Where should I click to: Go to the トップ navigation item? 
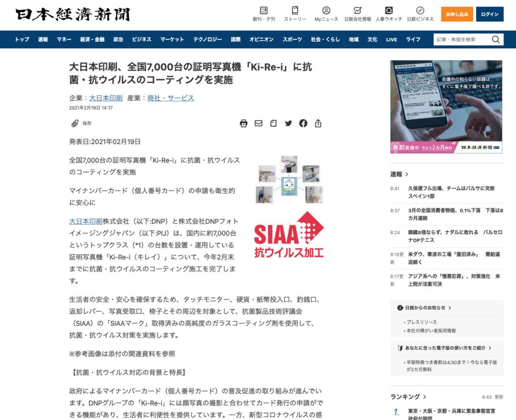coord(22,39)
